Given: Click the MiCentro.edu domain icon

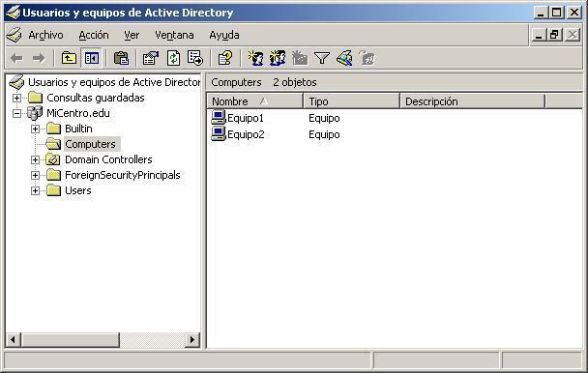Looking at the screenshot, I should tap(35, 113).
